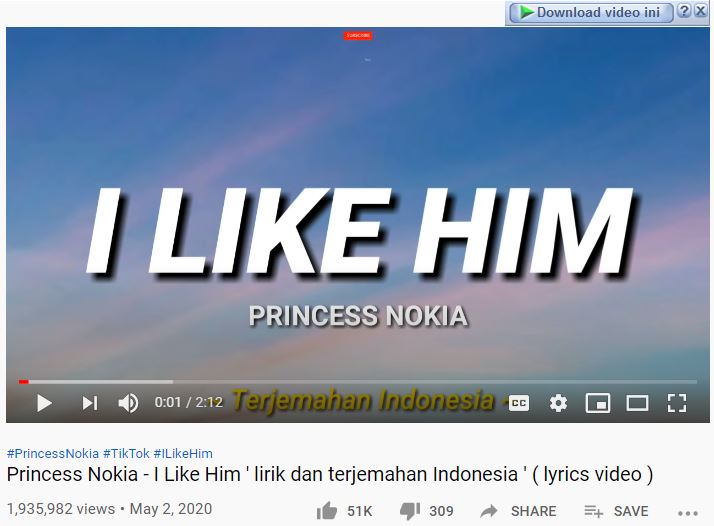Image resolution: width=714 pixels, height=526 pixels.
Task: Close the download video bar
Action: pos(700,11)
